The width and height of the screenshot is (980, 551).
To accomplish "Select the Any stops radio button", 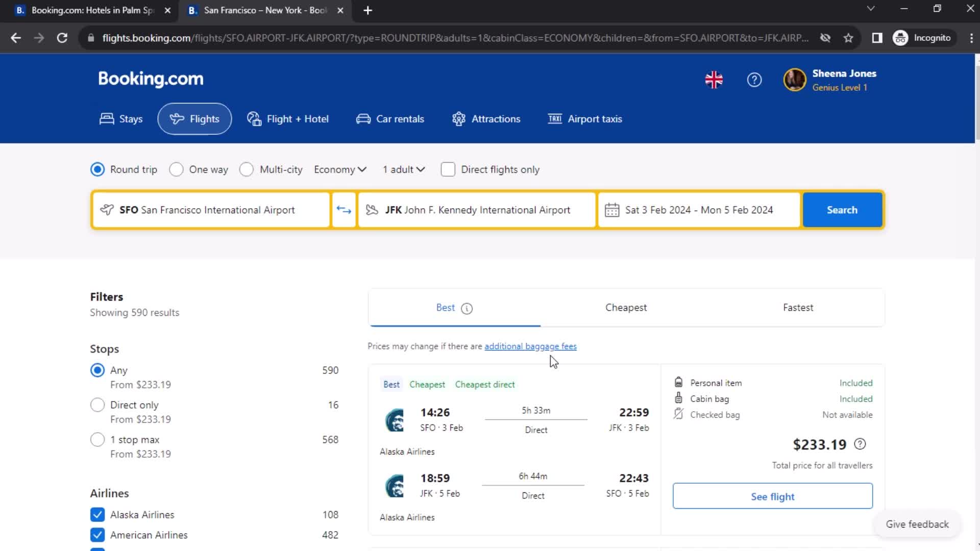I will pyautogui.click(x=97, y=370).
